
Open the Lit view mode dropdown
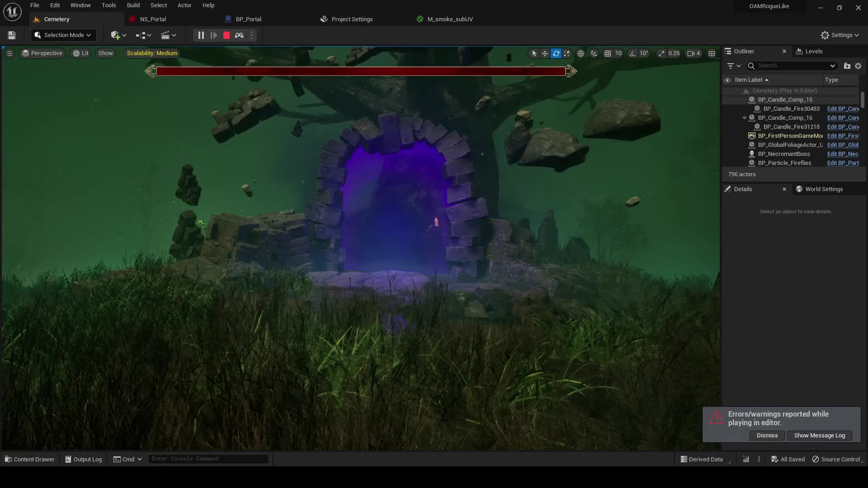(81, 53)
